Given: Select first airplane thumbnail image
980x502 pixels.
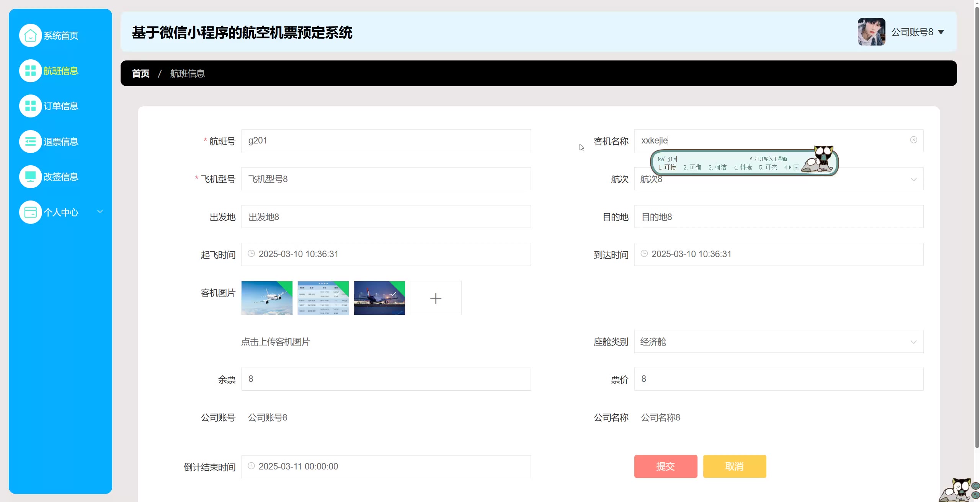Looking at the screenshot, I should [x=266, y=298].
